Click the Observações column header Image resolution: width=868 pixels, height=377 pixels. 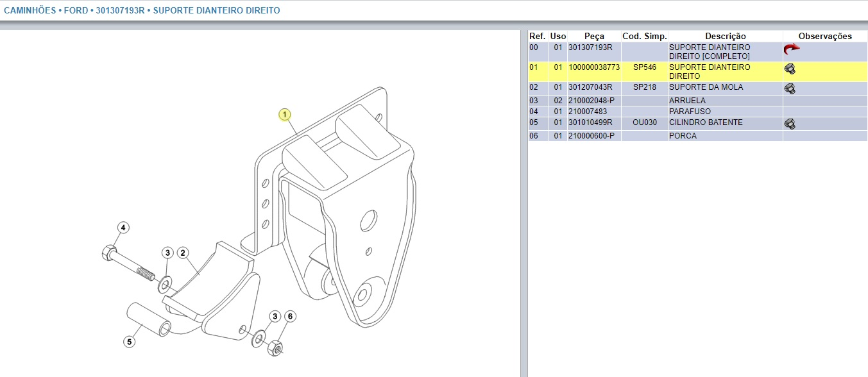click(824, 37)
